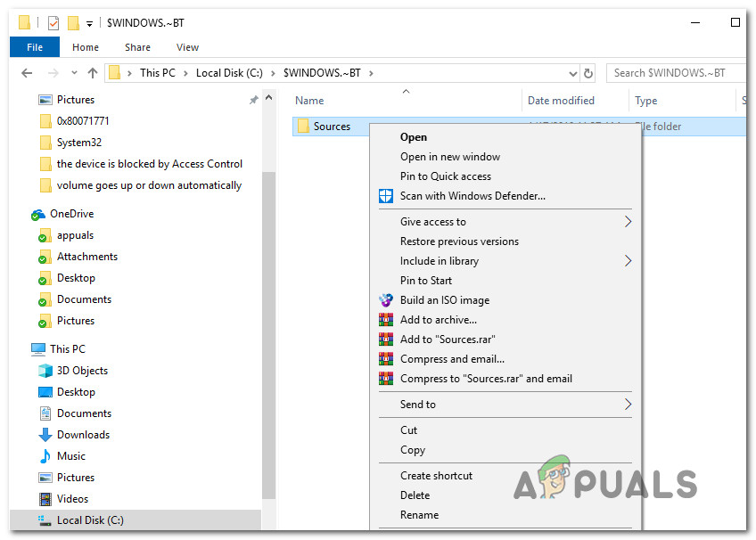The height and width of the screenshot is (540, 756).
Task: Expand the address bar history dropdown
Action: (x=572, y=74)
